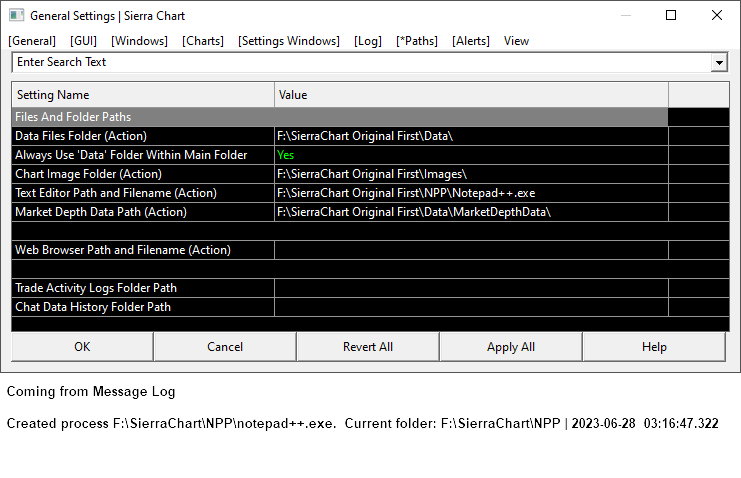741x478 pixels.
Task: Open the [General] settings tab
Action: coord(32,41)
